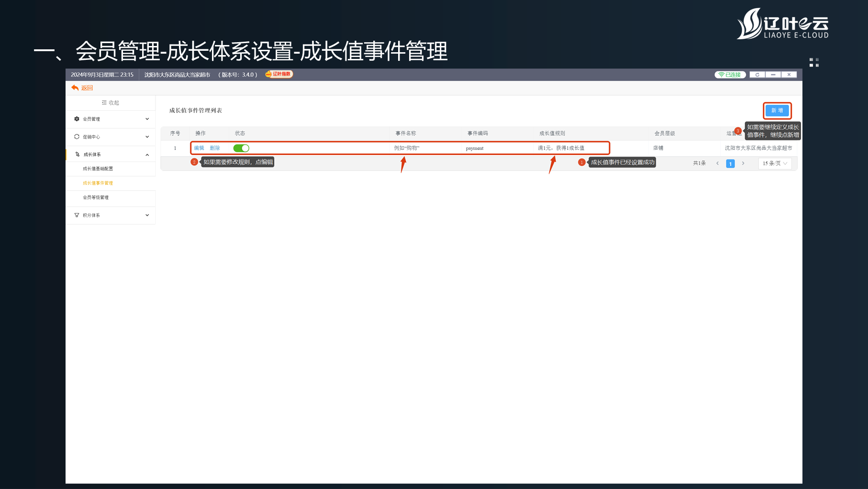Open 成长值基础配置 submenu item
Screen dimensions: 868x489
[x=98, y=169]
